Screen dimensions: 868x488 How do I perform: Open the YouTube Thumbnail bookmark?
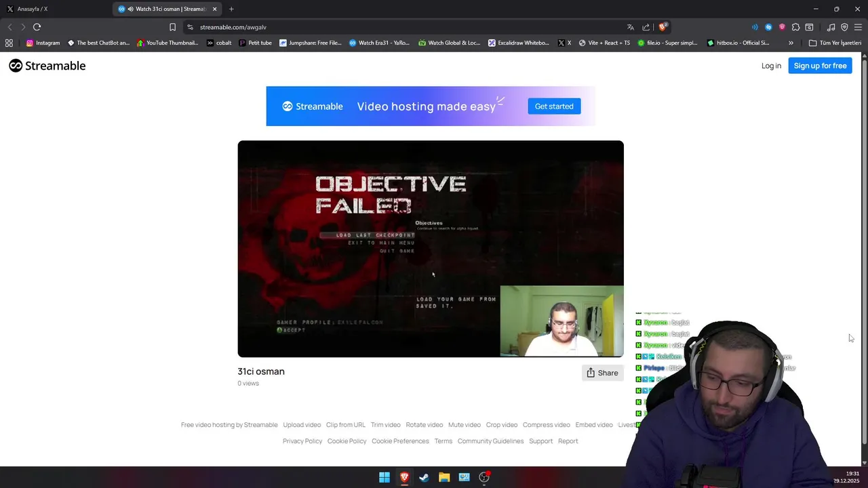pos(167,43)
